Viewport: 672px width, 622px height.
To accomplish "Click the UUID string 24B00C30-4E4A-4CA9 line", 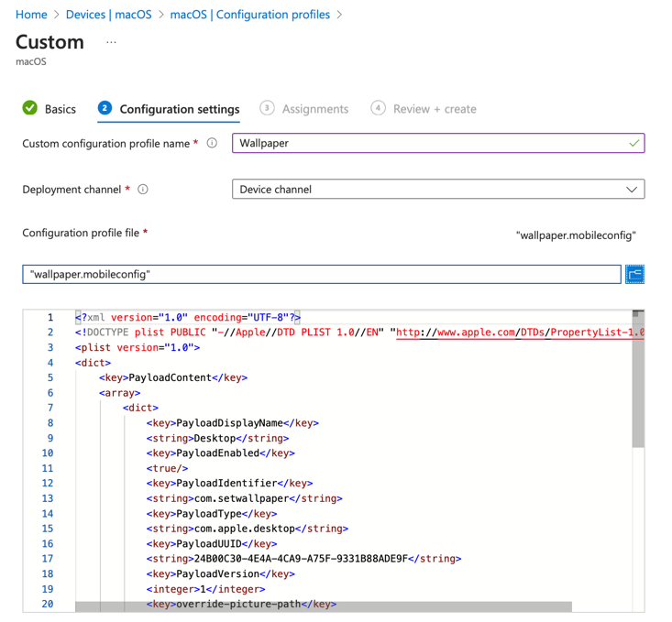I will (x=303, y=559).
